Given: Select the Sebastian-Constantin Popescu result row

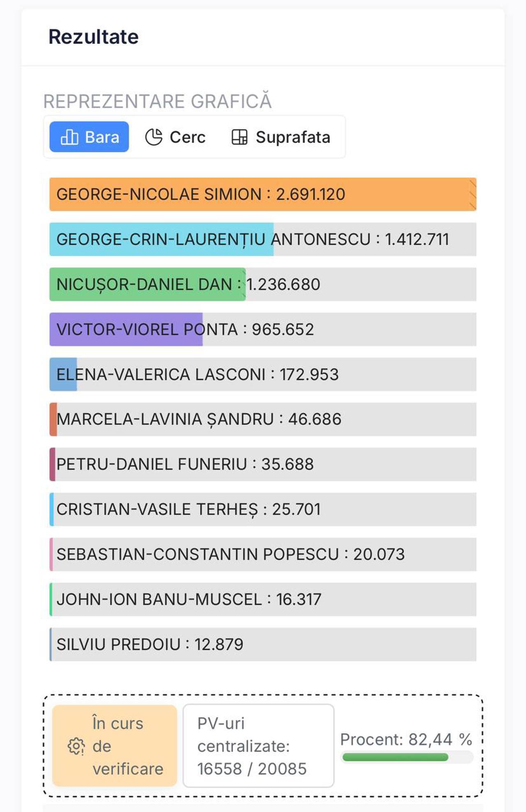Looking at the screenshot, I should point(263,554).
